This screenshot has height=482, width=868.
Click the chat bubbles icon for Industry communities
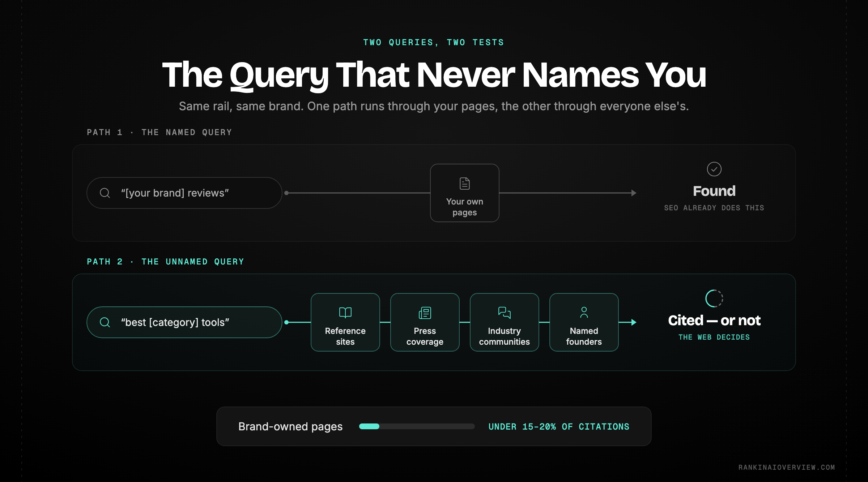point(505,313)
